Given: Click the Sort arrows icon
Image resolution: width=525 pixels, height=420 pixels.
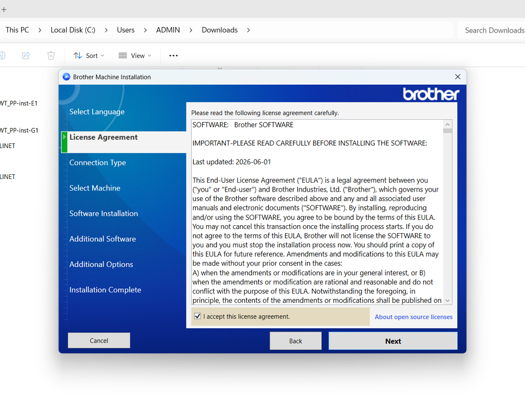Looking at the screenshot, I should pos(78,56).
